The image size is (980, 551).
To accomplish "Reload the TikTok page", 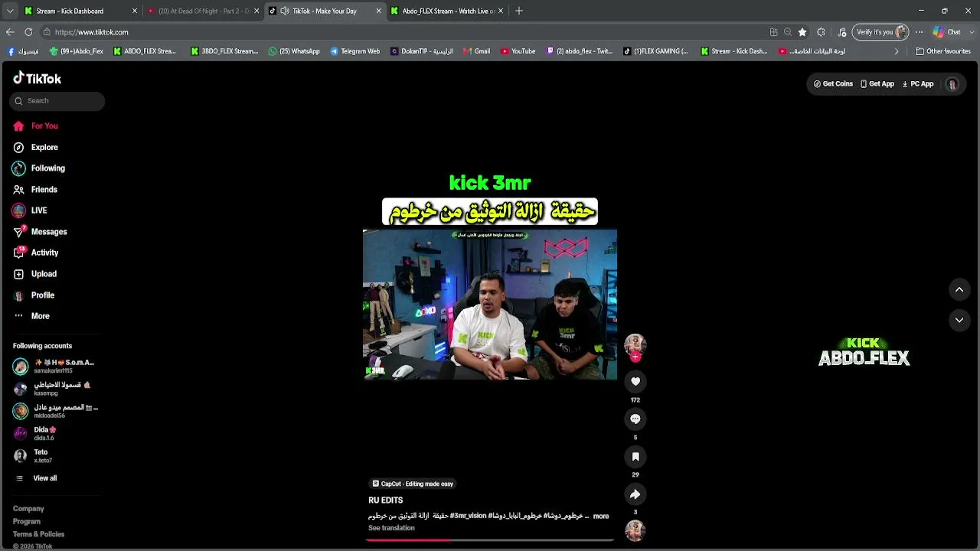I will pyautogui.click(x=28, y=32).
